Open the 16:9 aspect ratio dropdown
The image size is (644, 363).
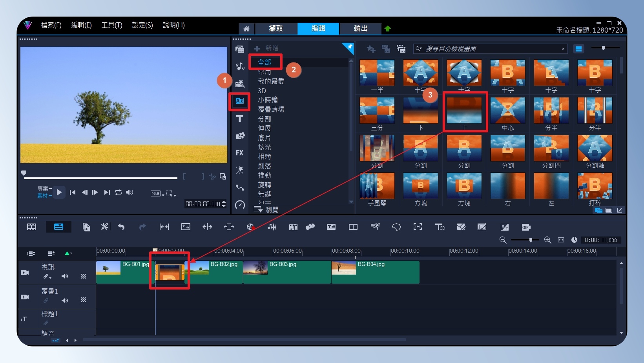pos(157,193)
